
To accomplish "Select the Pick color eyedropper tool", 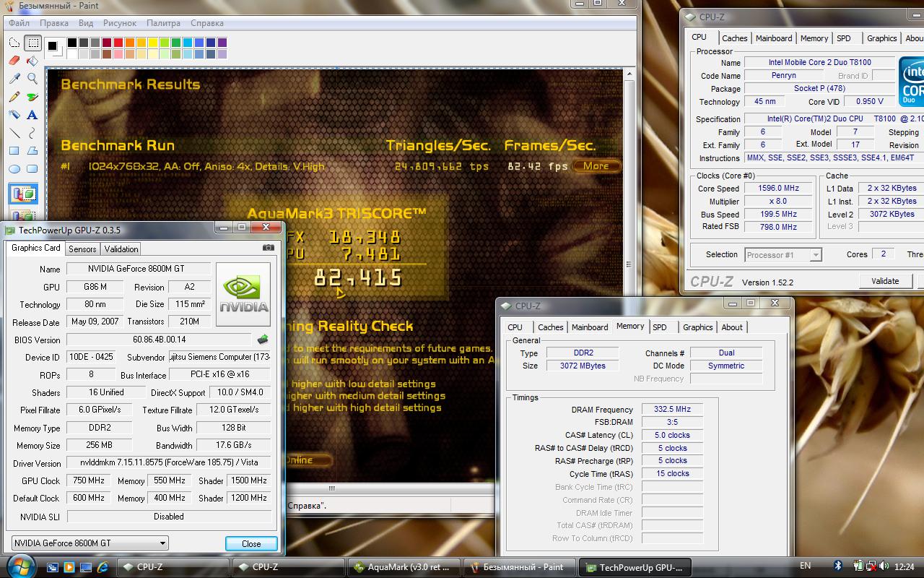I will click(x=14, y=79).
